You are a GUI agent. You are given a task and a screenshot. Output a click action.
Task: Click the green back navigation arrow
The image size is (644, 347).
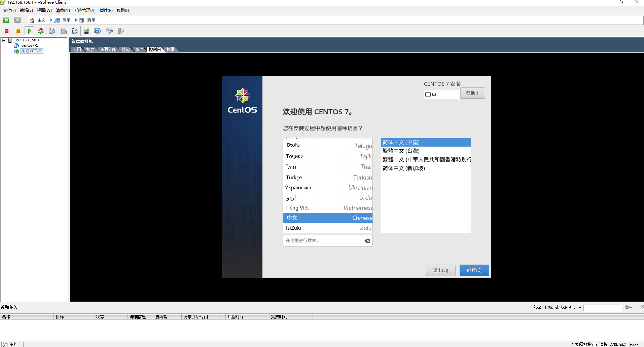point(6,20)
